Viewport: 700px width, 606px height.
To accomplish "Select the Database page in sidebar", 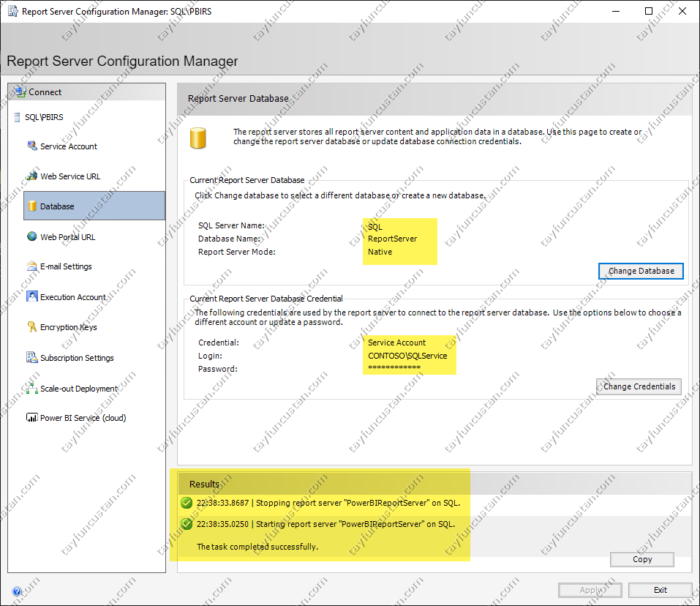I will pos(94,206).
